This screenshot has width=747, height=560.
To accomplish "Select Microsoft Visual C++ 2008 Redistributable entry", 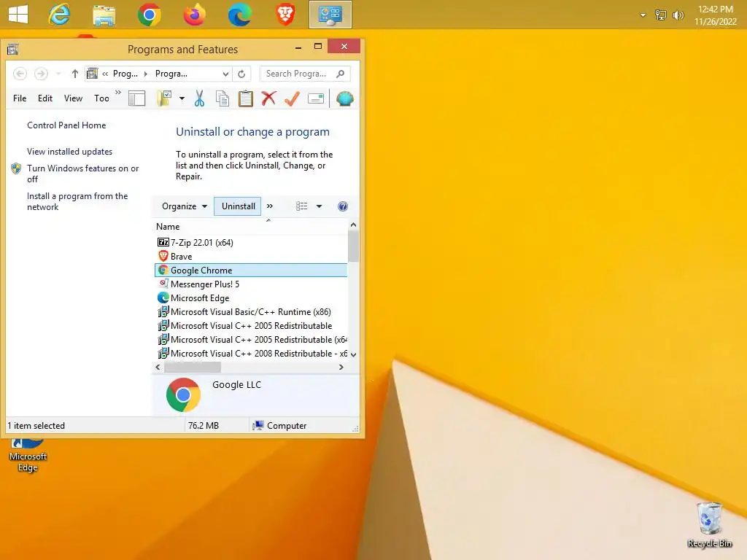I will [251, 354].
